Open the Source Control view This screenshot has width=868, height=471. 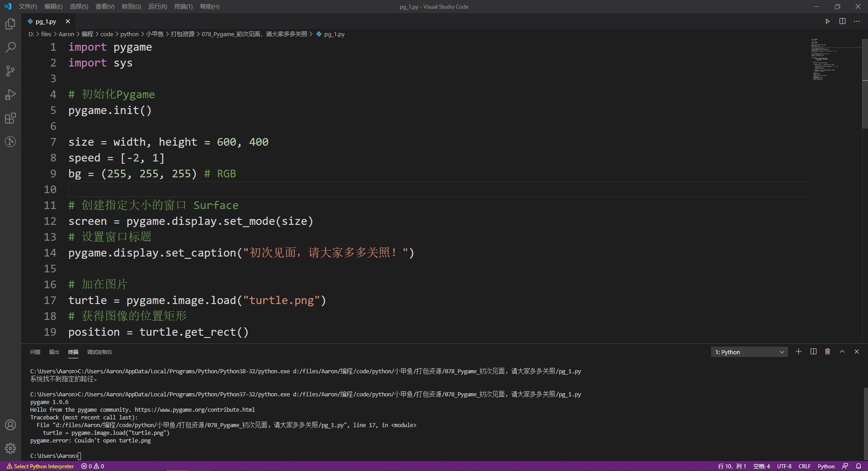pyautogui.click(x=10, y=71)
